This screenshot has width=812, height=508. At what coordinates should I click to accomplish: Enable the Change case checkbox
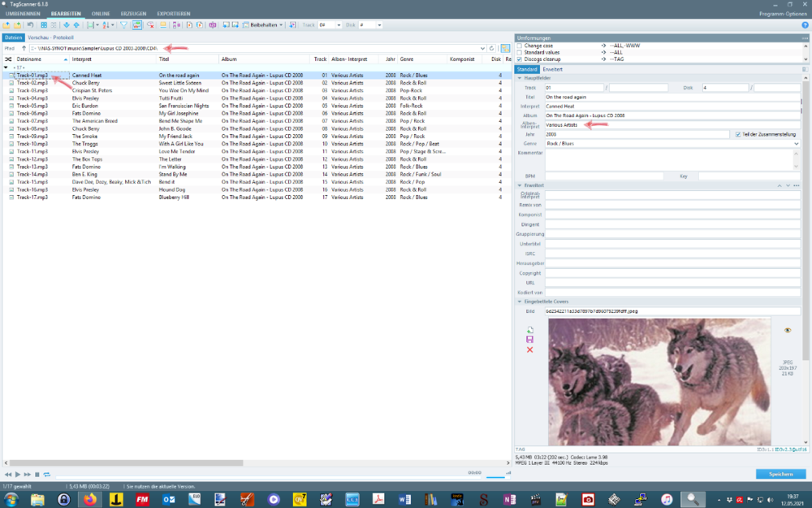[518, 46]
